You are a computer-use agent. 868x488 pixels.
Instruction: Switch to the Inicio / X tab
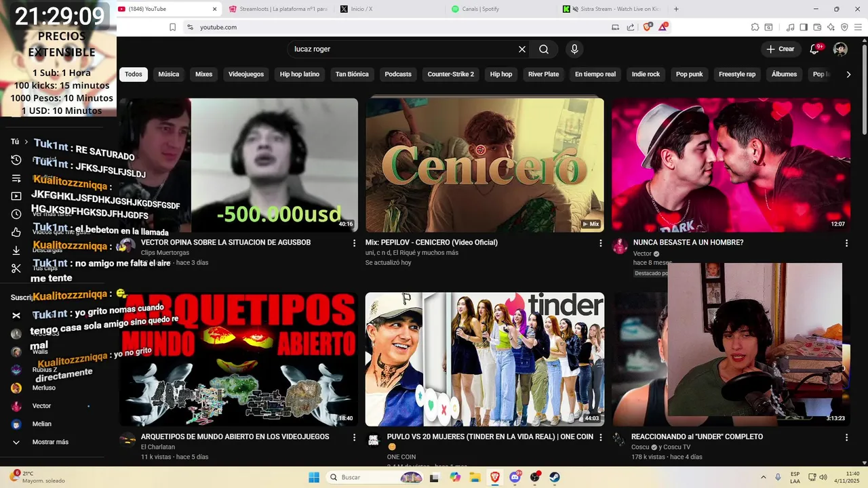389,9
